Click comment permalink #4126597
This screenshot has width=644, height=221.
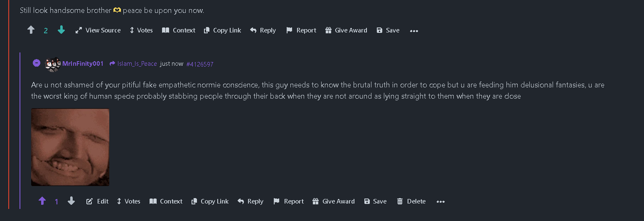pos(200,64)
